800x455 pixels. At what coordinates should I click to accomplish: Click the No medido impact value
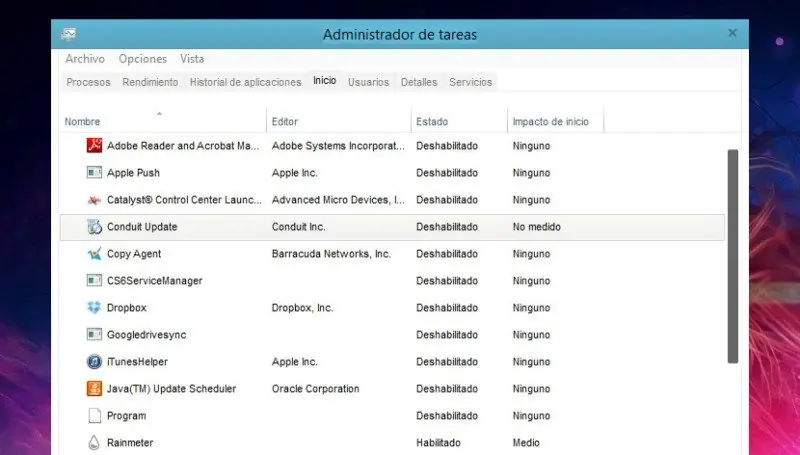click(x=537, y=227)
